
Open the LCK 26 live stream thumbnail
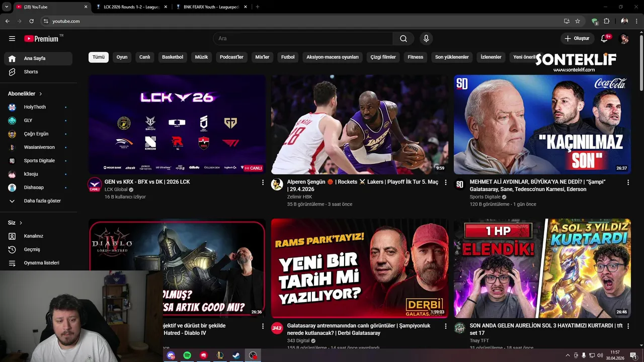[x=177, y=124]
